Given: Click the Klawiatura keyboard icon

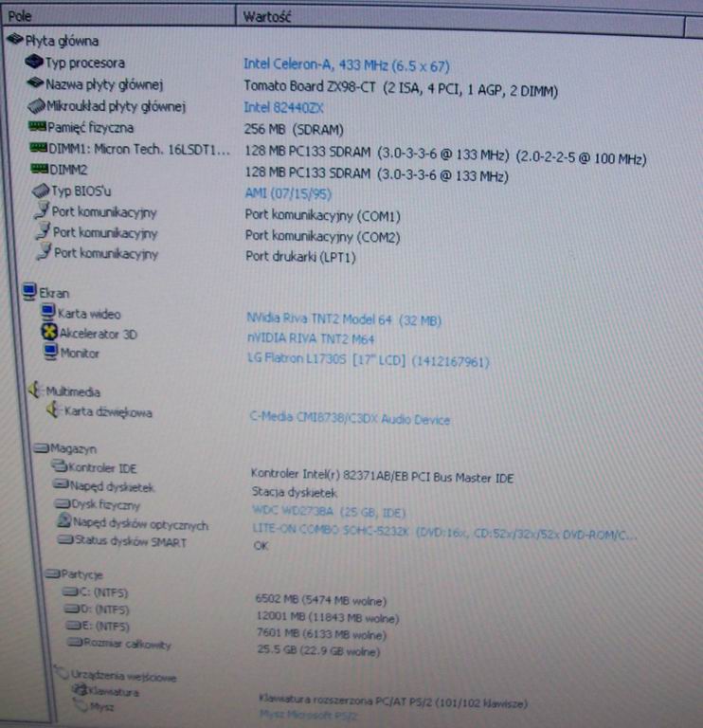Looking at the screenshot, I should click(x=81, y=690).
